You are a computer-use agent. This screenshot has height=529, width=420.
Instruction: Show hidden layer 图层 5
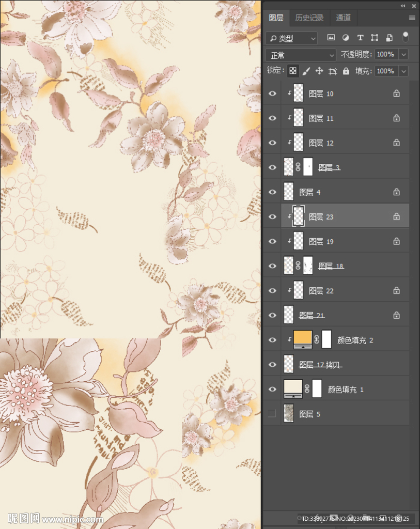click(273, 414)
